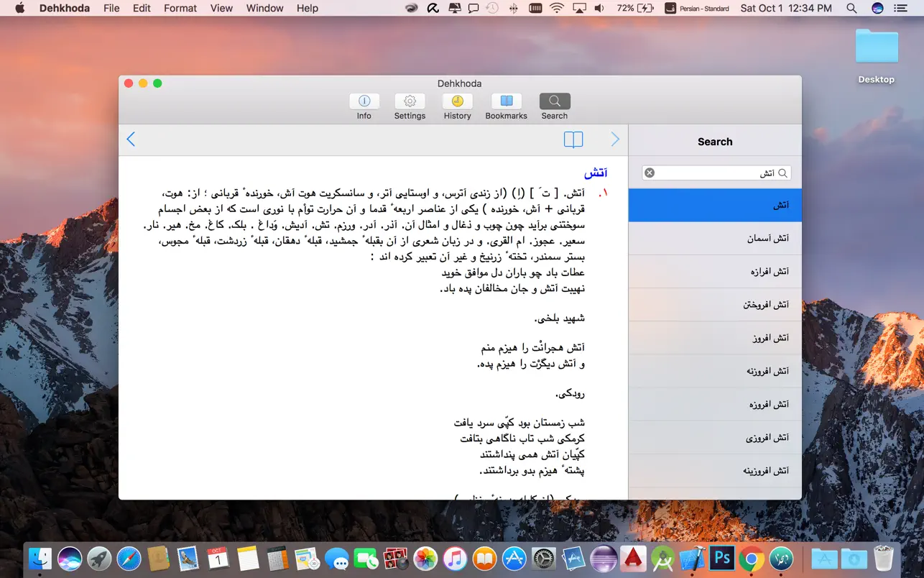This screenshot has height=578, width=924.
Task: Click the magnifier icon inside the search field
Action: pos(783,173)
